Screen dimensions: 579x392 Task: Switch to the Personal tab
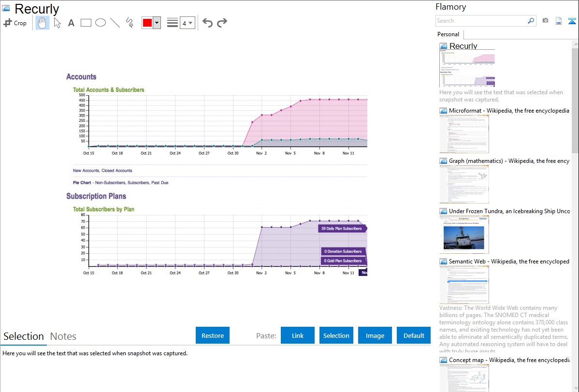448,34
